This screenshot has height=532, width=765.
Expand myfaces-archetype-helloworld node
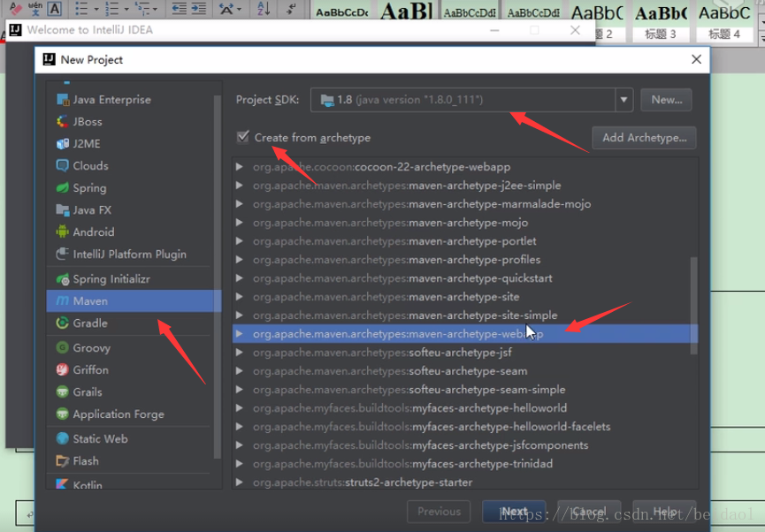click(x=239, y=408)
